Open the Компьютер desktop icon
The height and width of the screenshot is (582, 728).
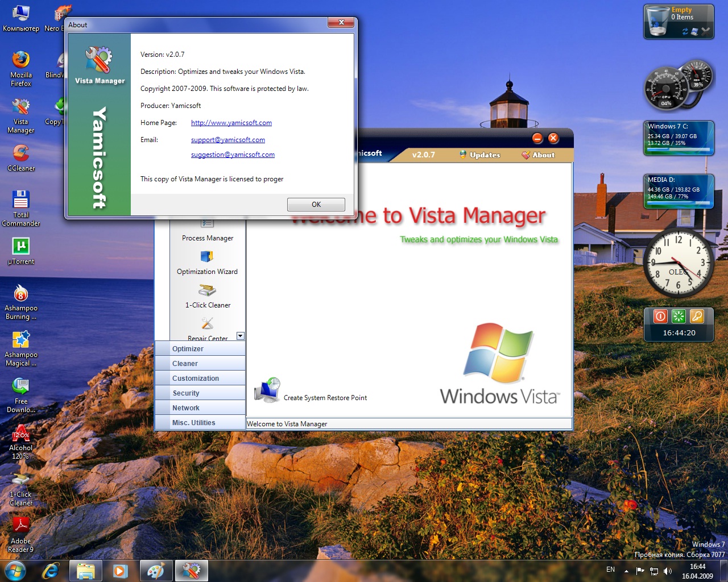(20, 18)
